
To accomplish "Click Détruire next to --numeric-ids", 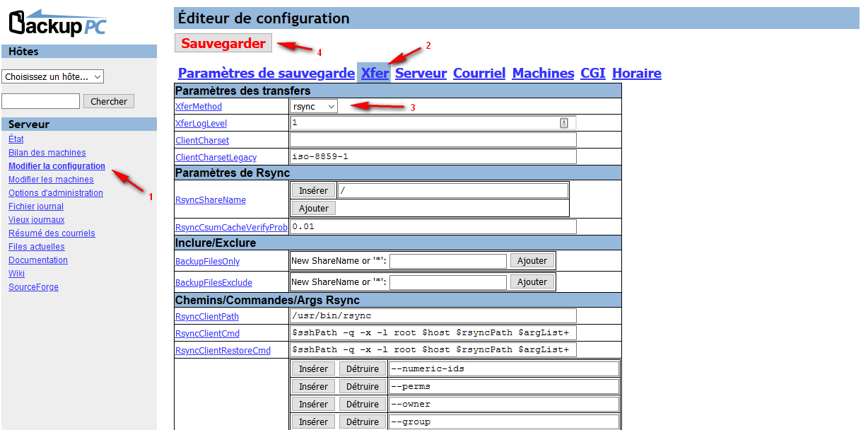I will click(x=363, y=368).
